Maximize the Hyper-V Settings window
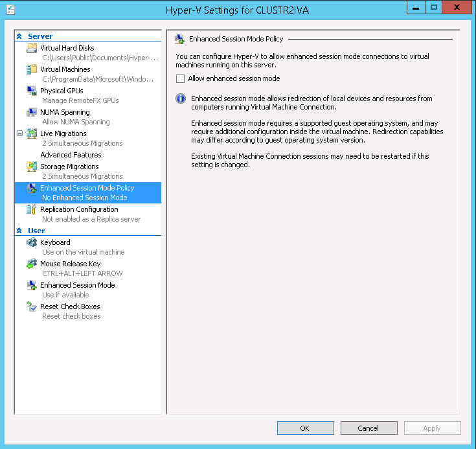Viewport: 476px width, 449px height. point(433,8)
